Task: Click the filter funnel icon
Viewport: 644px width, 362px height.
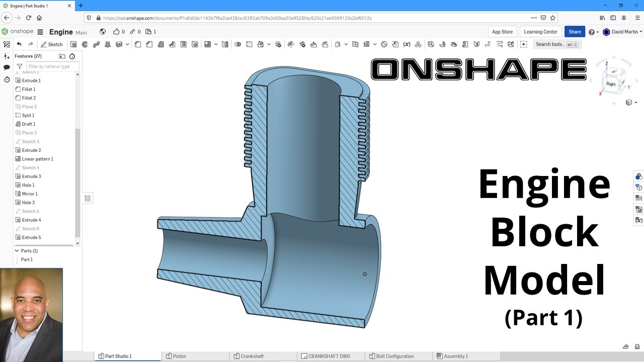Action: click(x=20, y=66)
